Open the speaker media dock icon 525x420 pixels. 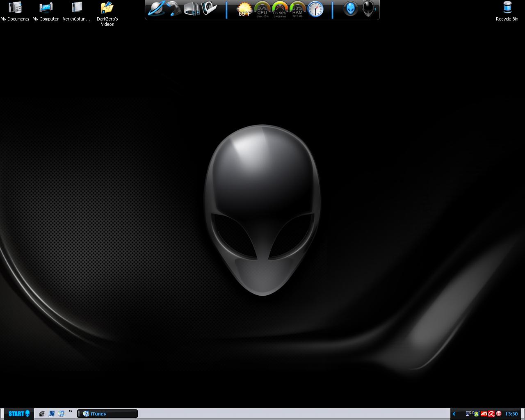tap(209, 8)
